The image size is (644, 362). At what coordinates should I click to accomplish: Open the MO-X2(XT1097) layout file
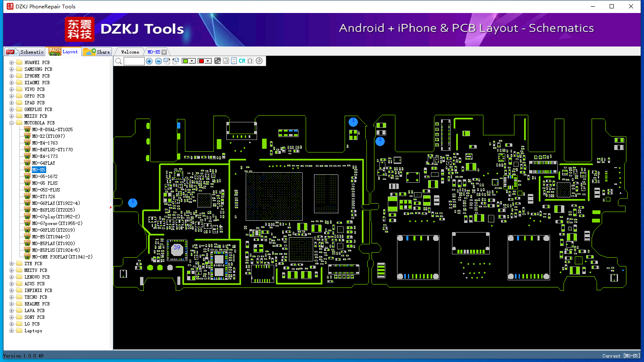49,136
